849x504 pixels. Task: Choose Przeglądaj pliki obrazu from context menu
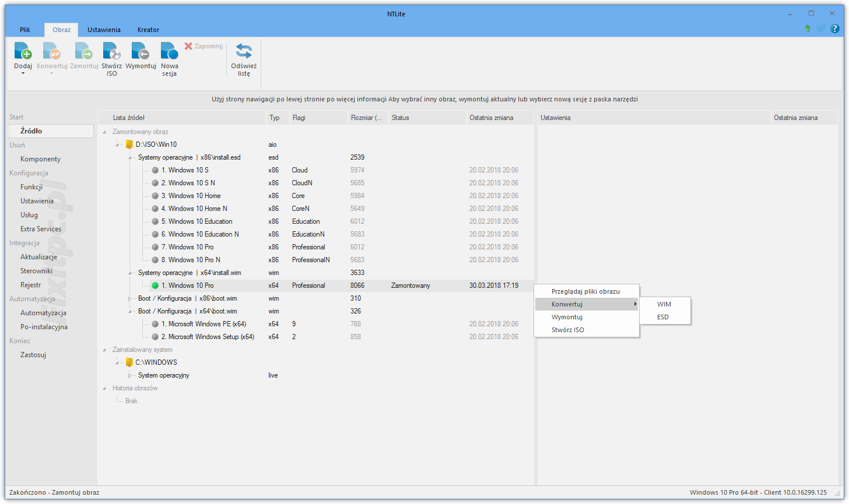click(x=587, y=291)
